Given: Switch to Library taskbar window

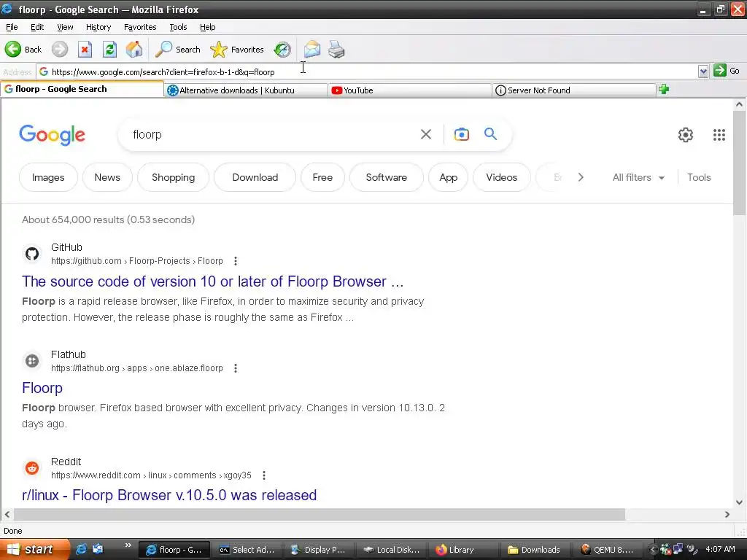Looking at the screenshot, I should 462,550.
